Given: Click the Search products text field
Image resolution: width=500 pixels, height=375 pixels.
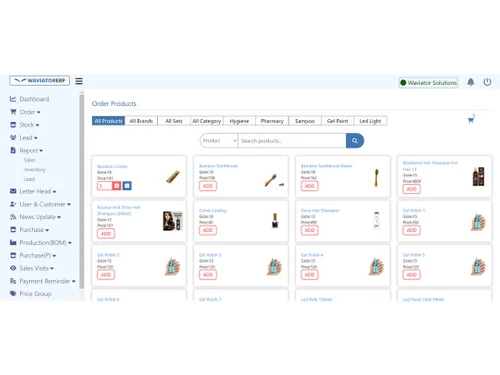Looking at the screenshot, I should 292,141.
